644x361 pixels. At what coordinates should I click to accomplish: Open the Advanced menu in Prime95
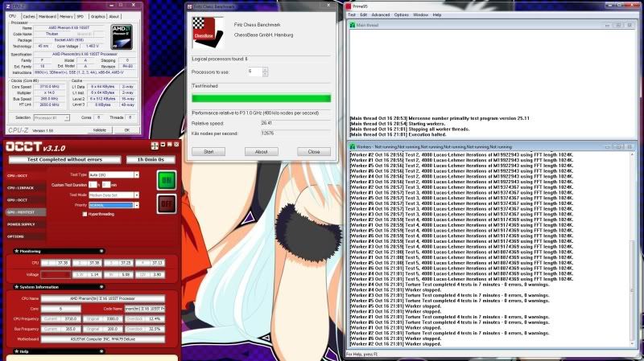[380, 14]
